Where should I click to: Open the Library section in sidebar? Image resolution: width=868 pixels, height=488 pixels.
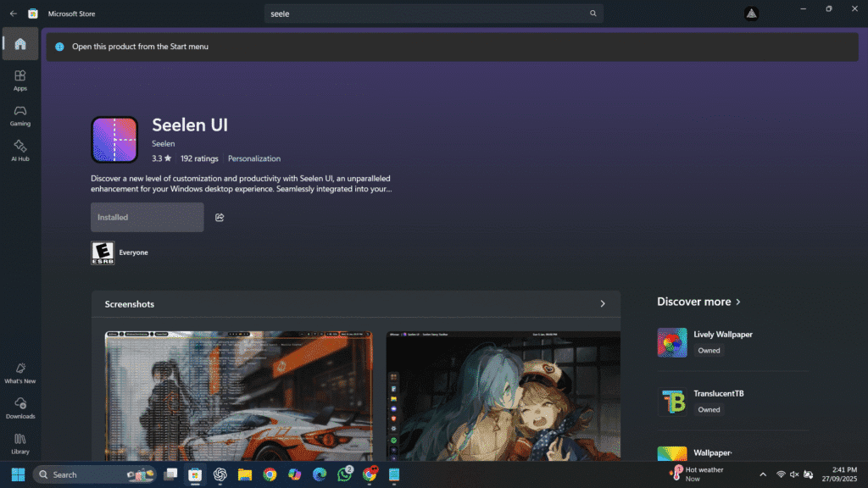point(20,444)
